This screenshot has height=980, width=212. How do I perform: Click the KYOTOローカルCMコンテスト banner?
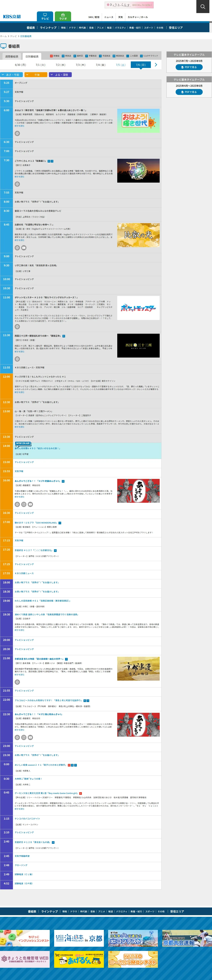(x=133, y=959)
